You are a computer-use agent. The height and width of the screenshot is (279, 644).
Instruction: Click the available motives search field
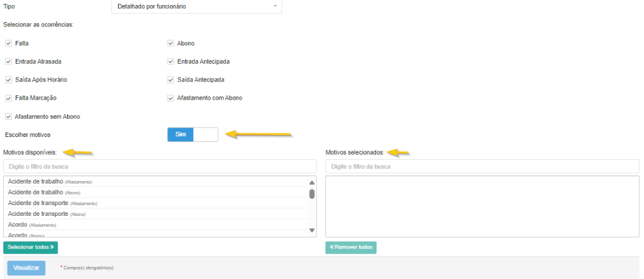tap(159, 167)
